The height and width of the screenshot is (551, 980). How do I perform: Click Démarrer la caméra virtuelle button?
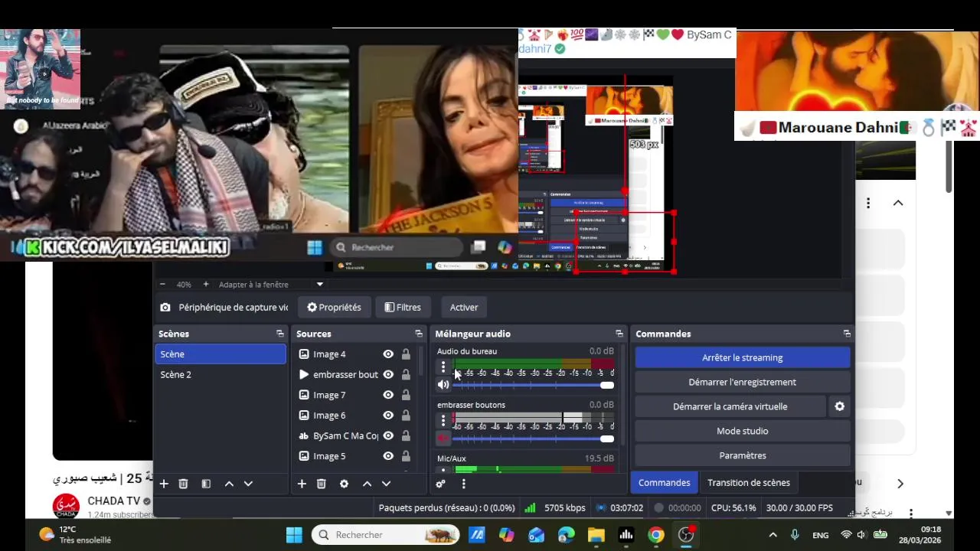click(x=730, y=406)
